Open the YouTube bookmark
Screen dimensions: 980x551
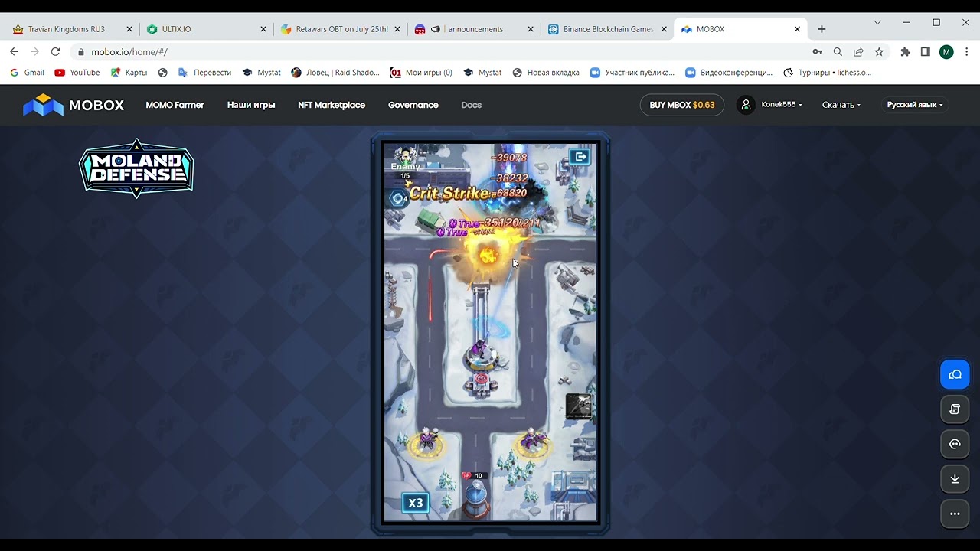point(77,73)
